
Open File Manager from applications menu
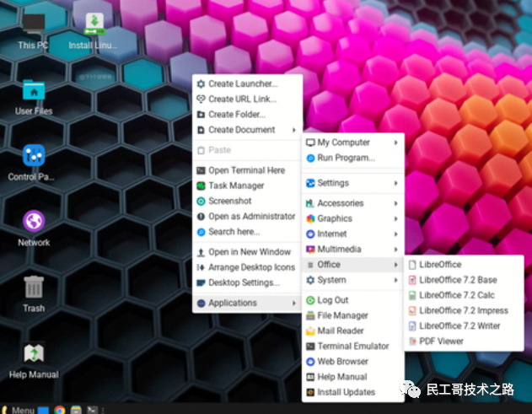pos(353,315)
